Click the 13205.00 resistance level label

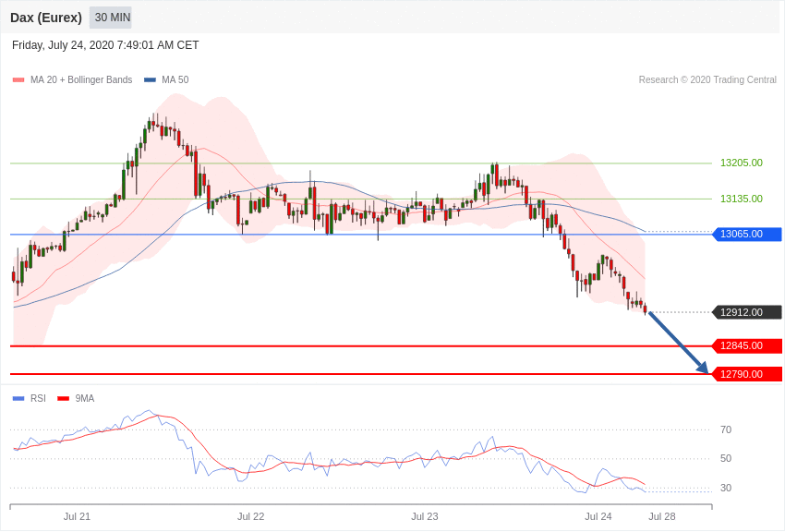742,163
